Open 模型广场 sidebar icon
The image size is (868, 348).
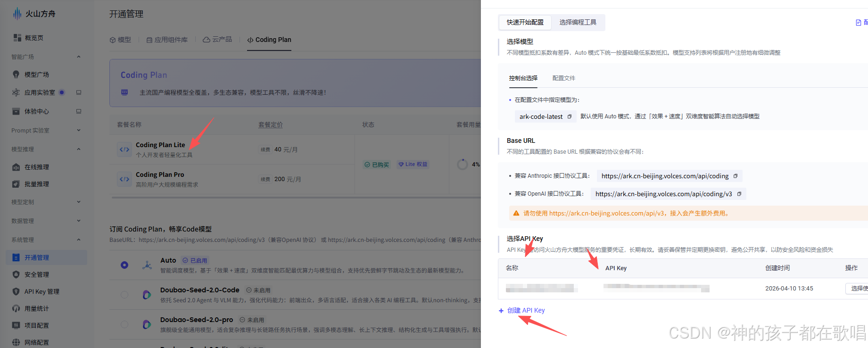click(x=16, y=75)
